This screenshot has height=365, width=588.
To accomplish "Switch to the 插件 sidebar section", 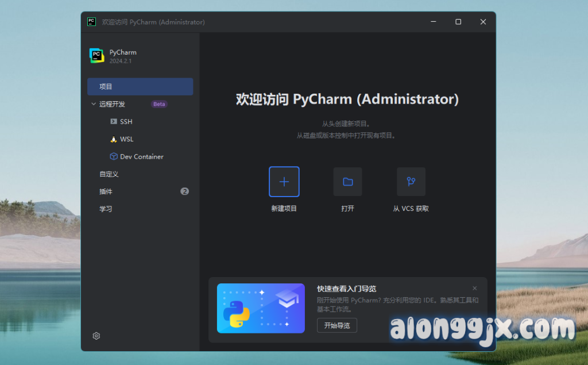I will (x=106, y=191).
